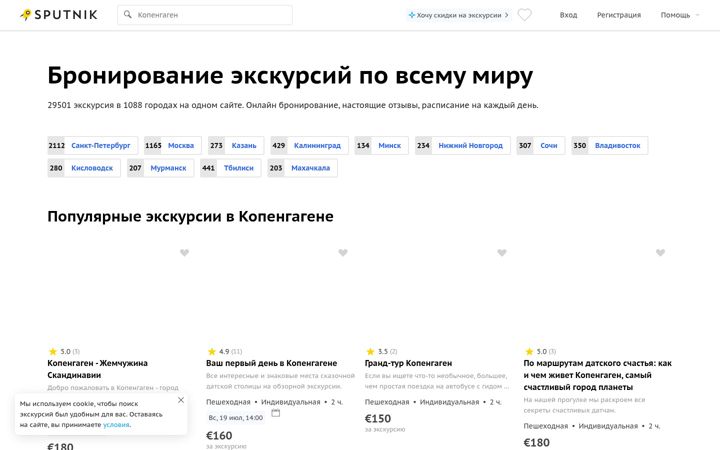Open Гранд-тур Копенгаген tour title
This screenshot has width=720, height=450.
[408, 363]
